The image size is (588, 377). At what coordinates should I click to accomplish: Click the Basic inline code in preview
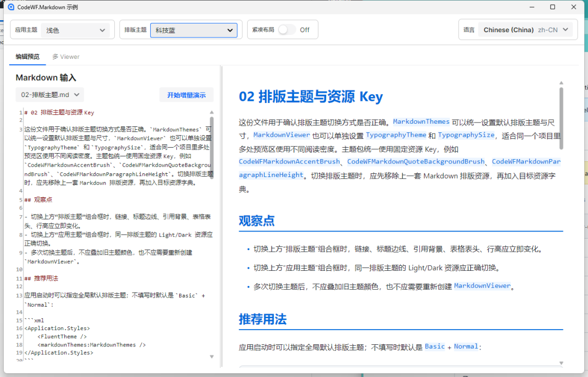click(434, 346)
